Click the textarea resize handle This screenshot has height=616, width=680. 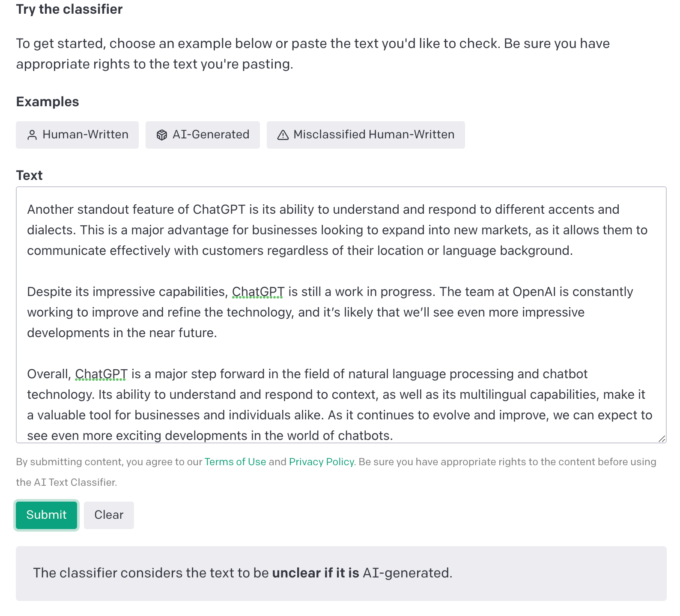click(x=662, y=438)
